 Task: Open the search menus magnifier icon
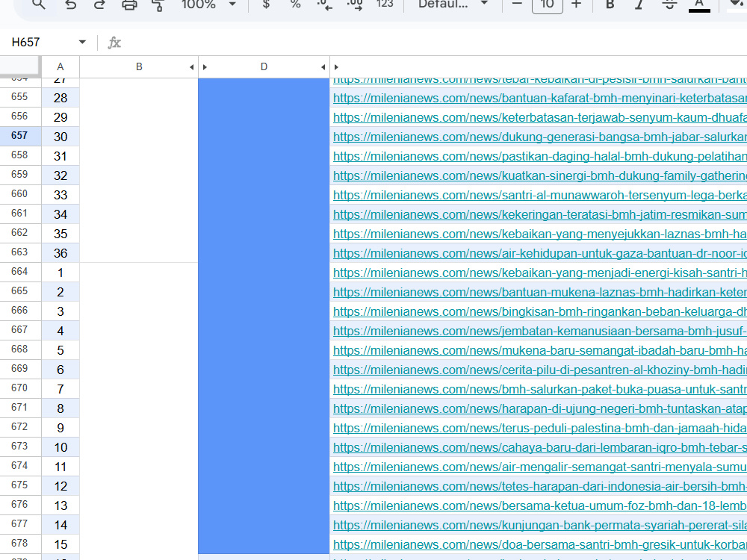tap(39, 4)
